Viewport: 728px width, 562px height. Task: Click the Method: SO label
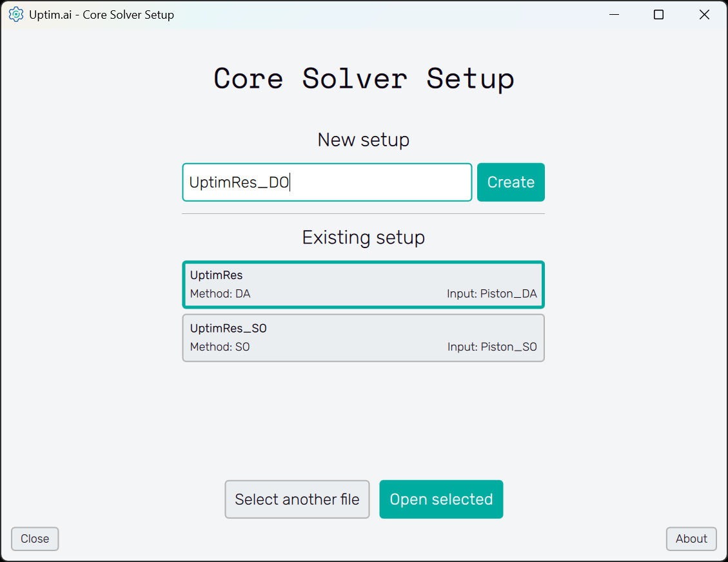(x=220, y=347)
